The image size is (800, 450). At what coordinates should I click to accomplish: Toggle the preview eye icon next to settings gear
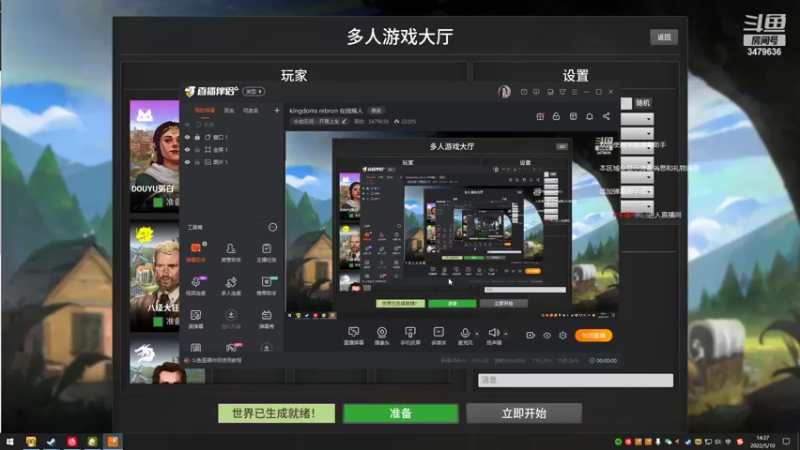[547, 335]
